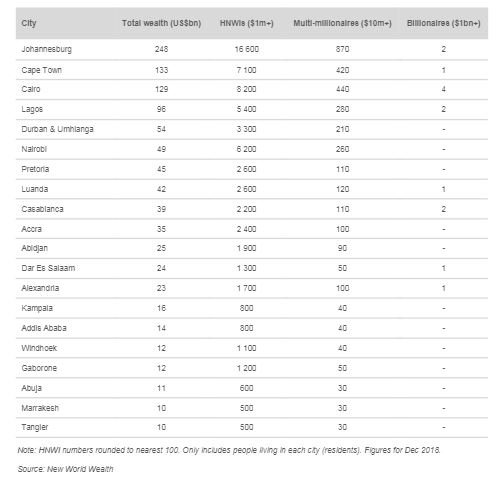Click the Source: New World Wealth text
Screen dimensions: 504x501
coord(65,469)
